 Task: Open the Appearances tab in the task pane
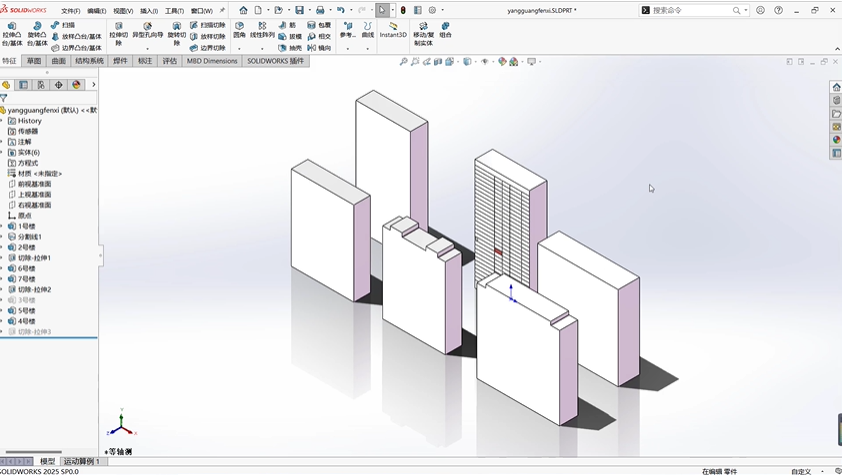[x=836, y=140]
